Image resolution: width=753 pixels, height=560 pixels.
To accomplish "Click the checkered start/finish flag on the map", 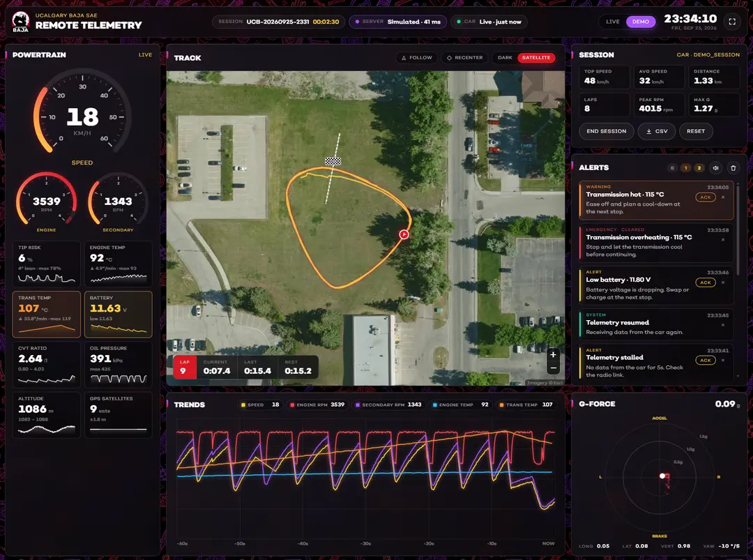I will click(x=333, y=161).
